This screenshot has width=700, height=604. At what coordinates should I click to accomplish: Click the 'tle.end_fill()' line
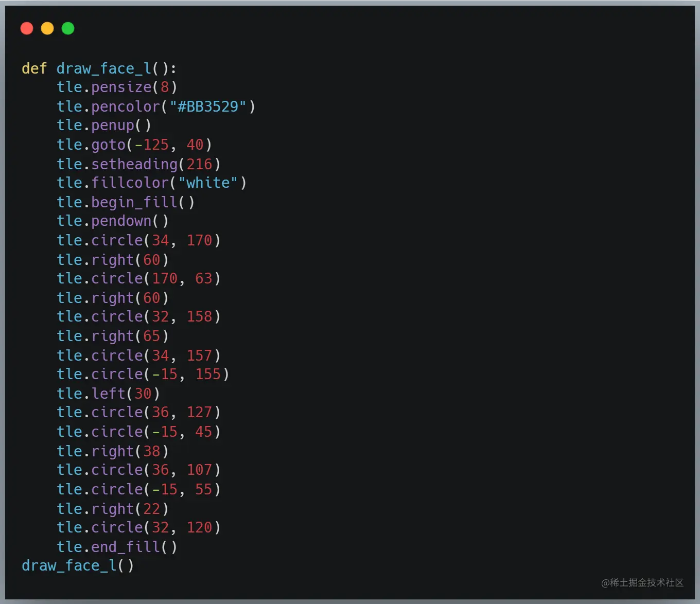[117, 547]
